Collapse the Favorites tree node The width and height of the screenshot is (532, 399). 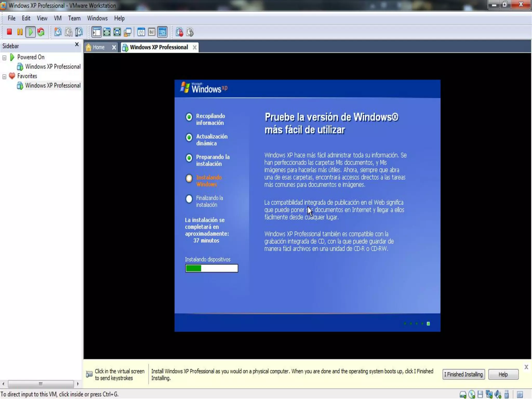(x=4, y=77)
